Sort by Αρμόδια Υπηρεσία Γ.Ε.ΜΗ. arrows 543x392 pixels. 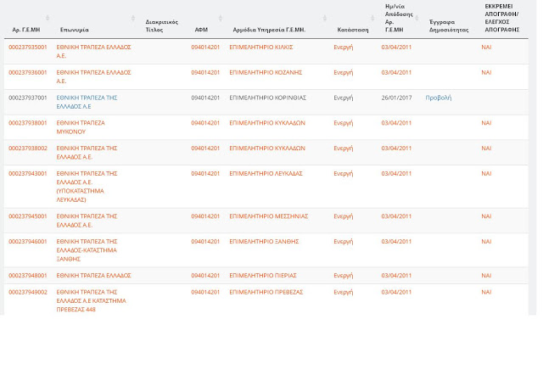pyautogui.click(x=325, y=18)
